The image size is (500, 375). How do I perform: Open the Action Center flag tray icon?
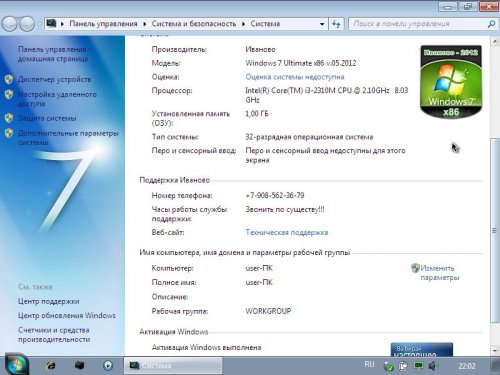[x=403, y=366]
